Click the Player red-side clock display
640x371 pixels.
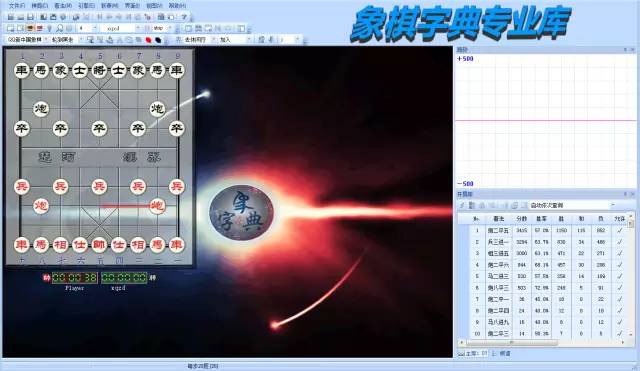tap(75, 278)
